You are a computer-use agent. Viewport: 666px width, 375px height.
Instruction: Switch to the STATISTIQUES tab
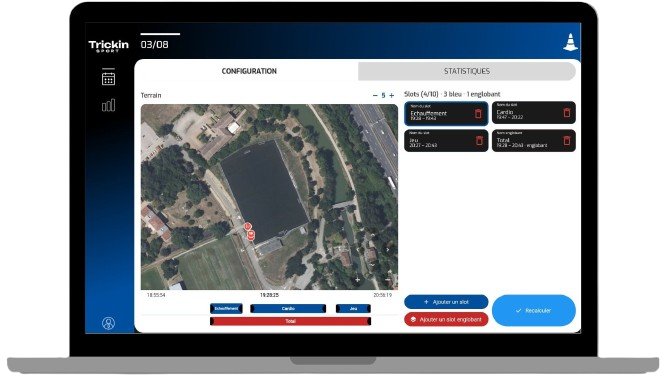[x=467, y=71]
